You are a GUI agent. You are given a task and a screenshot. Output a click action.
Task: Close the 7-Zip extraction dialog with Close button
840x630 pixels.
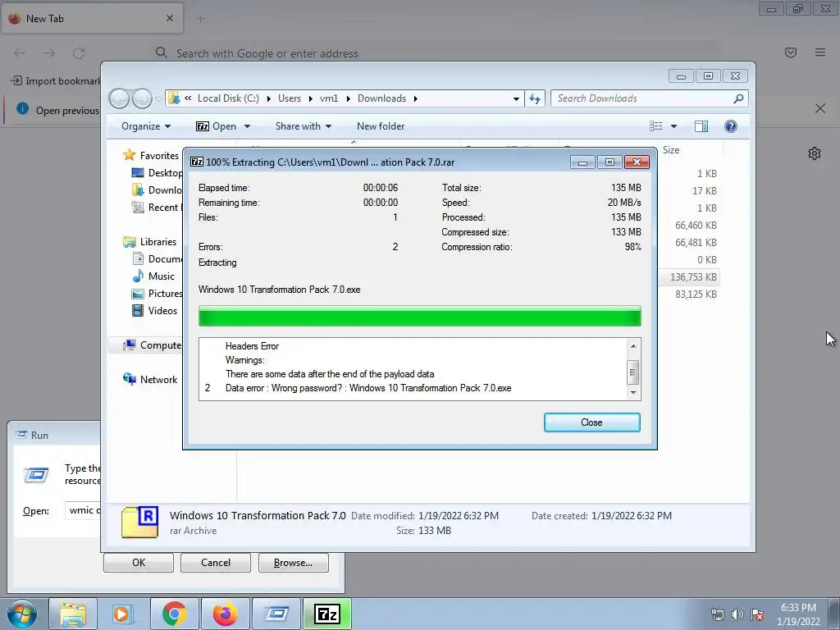point(591,422)
